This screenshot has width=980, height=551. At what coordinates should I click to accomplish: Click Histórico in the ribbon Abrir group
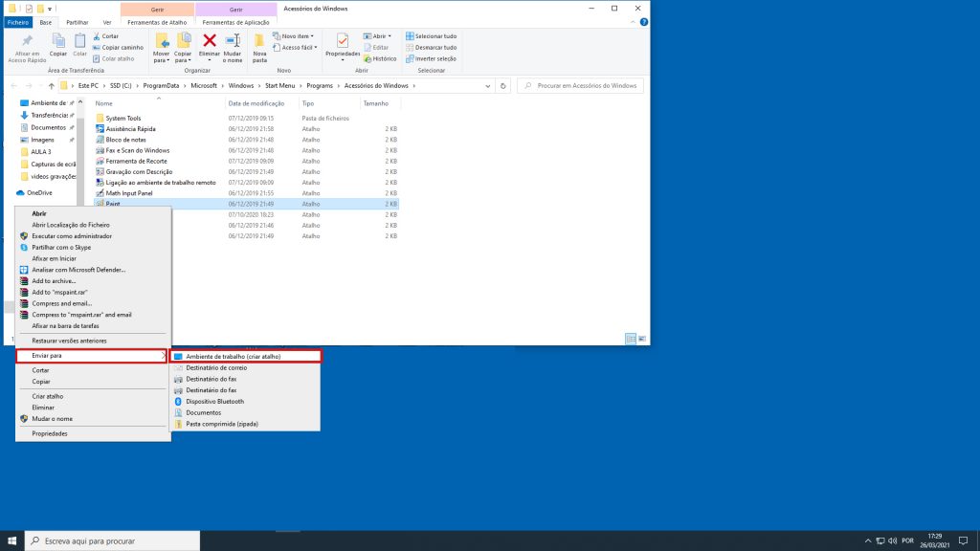(x=380, y=58)
